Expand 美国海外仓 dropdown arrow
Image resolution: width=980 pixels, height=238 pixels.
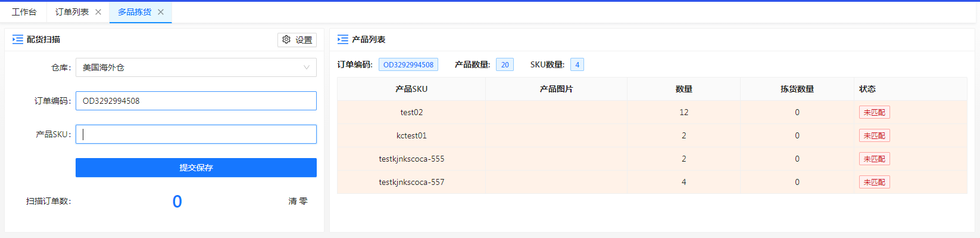[x=307, y=67]
